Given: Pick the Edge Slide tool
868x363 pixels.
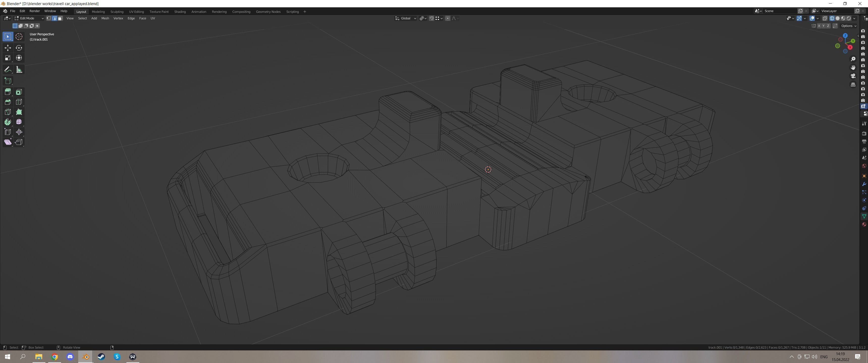Looking at the screenshot, I should point(8,132).
